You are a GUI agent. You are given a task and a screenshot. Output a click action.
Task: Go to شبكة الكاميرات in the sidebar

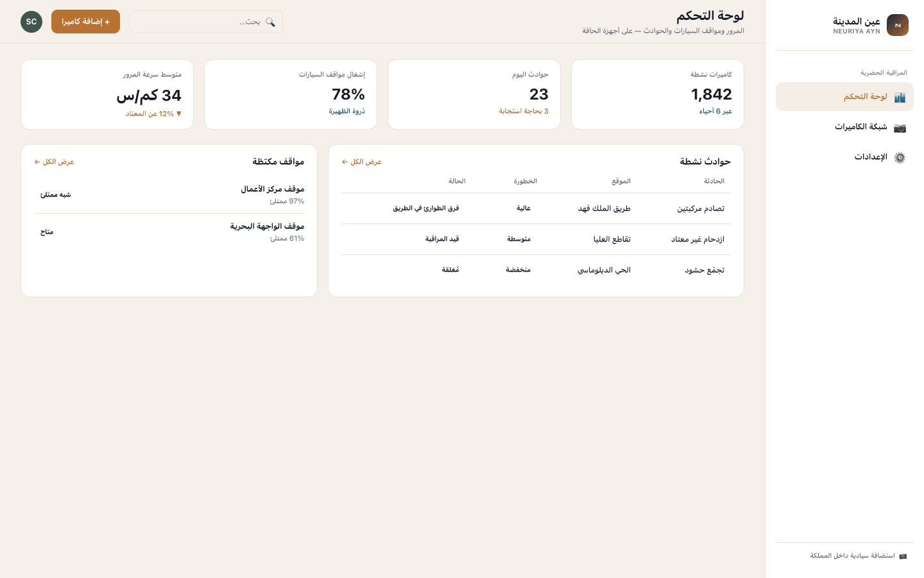[x=844, y=127]
